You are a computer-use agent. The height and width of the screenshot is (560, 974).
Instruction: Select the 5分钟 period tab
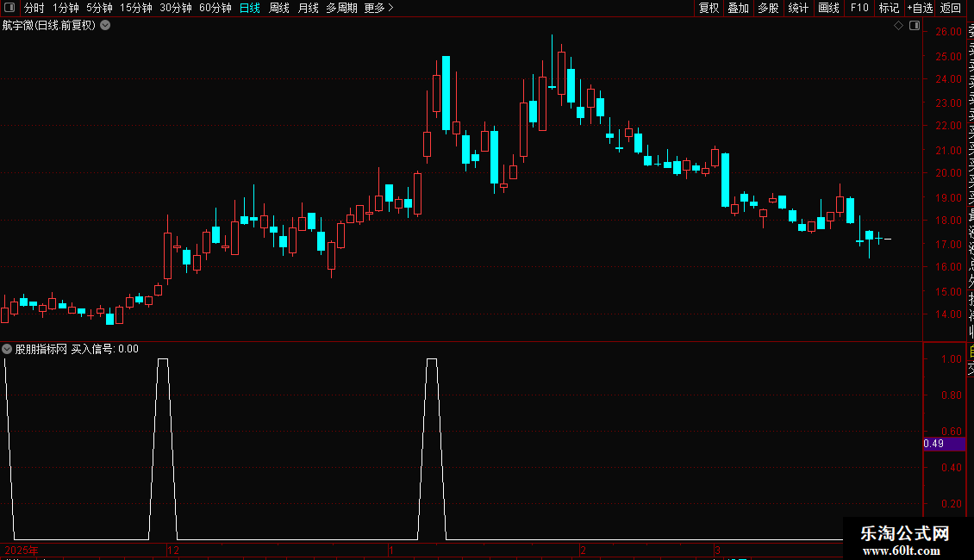(99, 8)
